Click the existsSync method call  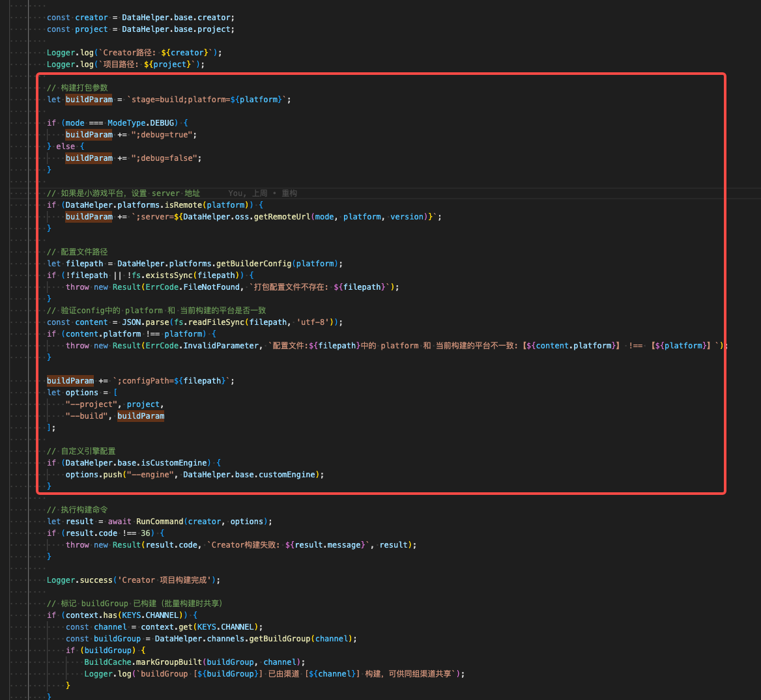tap(167, 275)
